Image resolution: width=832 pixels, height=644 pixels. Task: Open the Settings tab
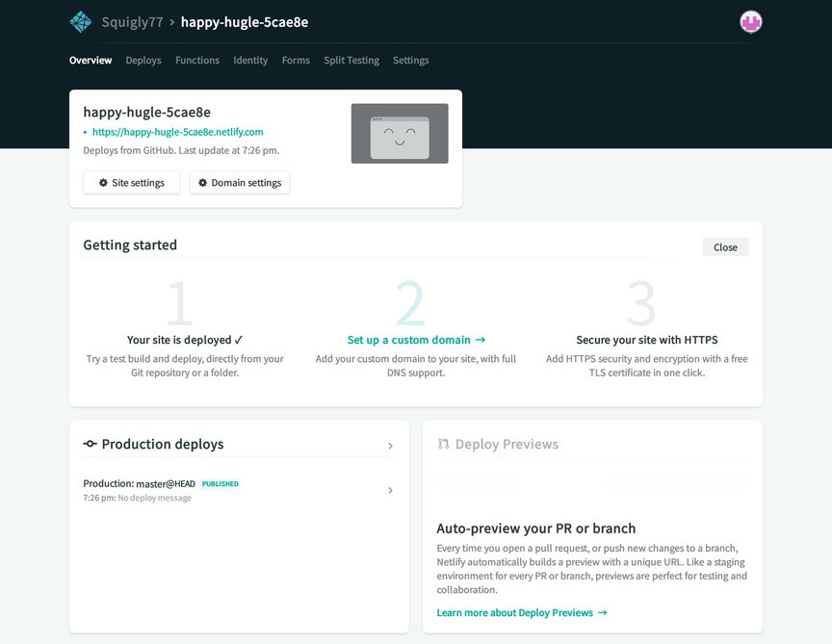pos(410,61)
